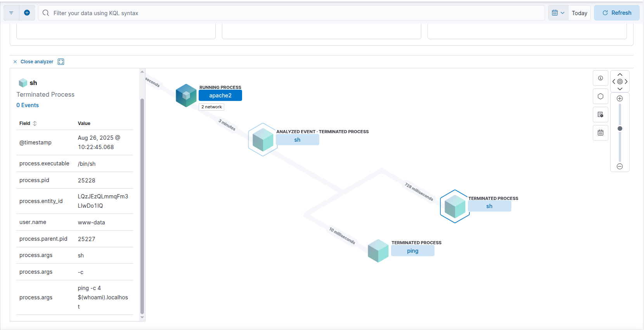This screenshot has width=644, height=330.
Task: Select the ping terminated process node
Action: 412,251
